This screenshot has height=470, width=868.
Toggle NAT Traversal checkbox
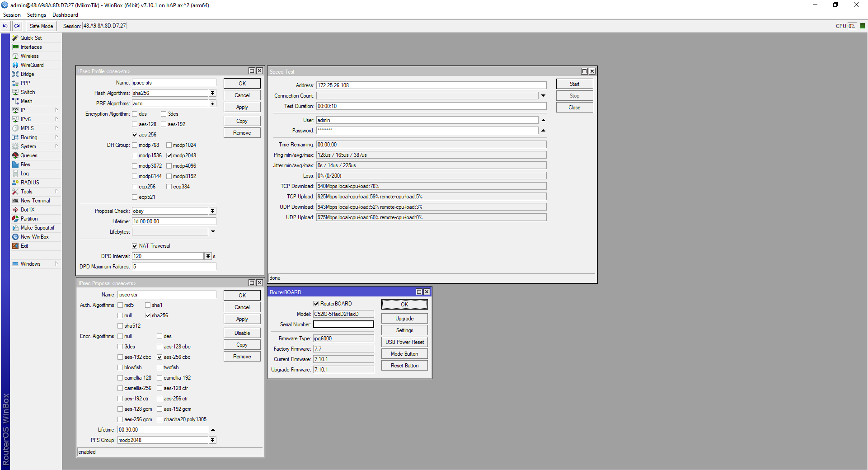(135, 246)
